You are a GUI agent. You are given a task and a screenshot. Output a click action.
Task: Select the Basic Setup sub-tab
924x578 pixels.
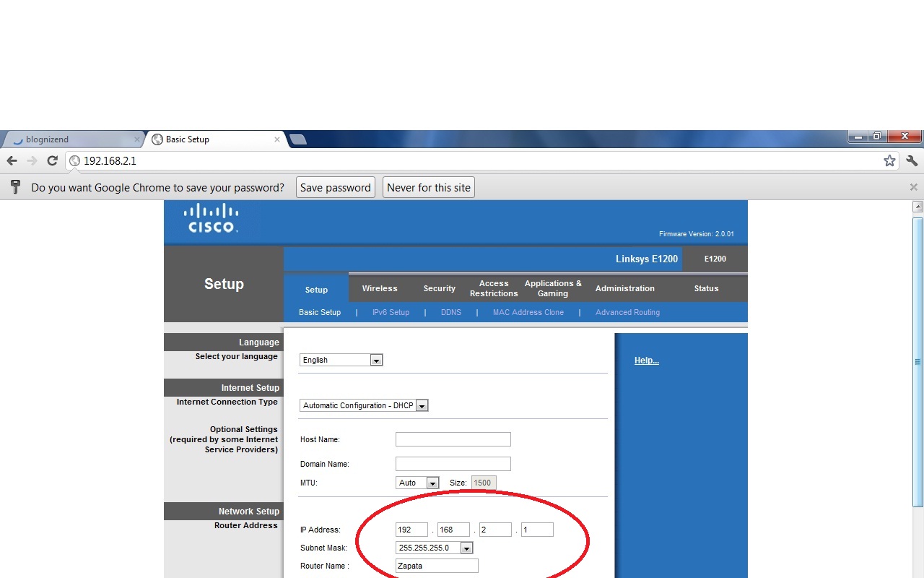[320, 312]
